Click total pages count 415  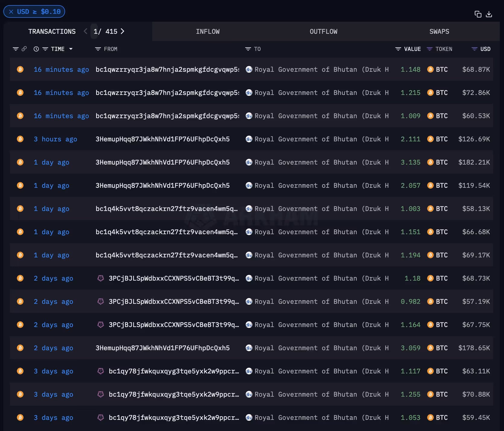click(111, 31)
